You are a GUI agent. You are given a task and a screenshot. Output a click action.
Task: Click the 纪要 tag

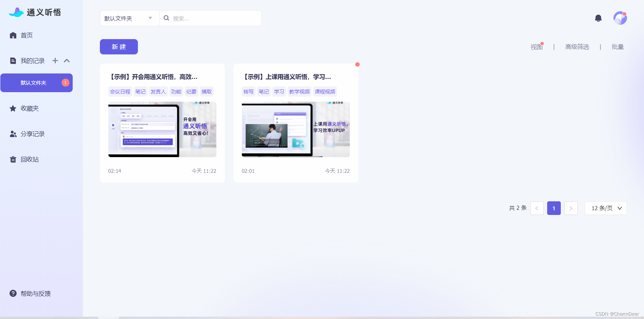tap(191, 91)
